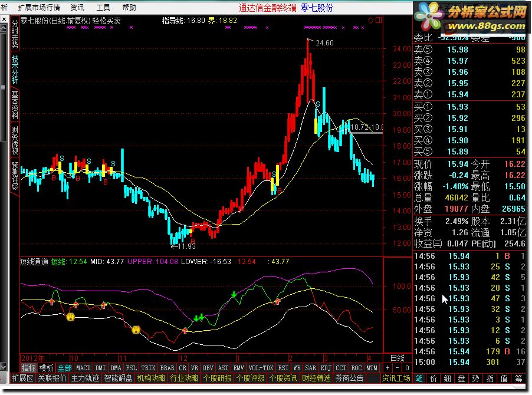The height and width of the screenshot is (395, 532).
Task: Apply the KDJ indicator
Action: tap(326, 368)
